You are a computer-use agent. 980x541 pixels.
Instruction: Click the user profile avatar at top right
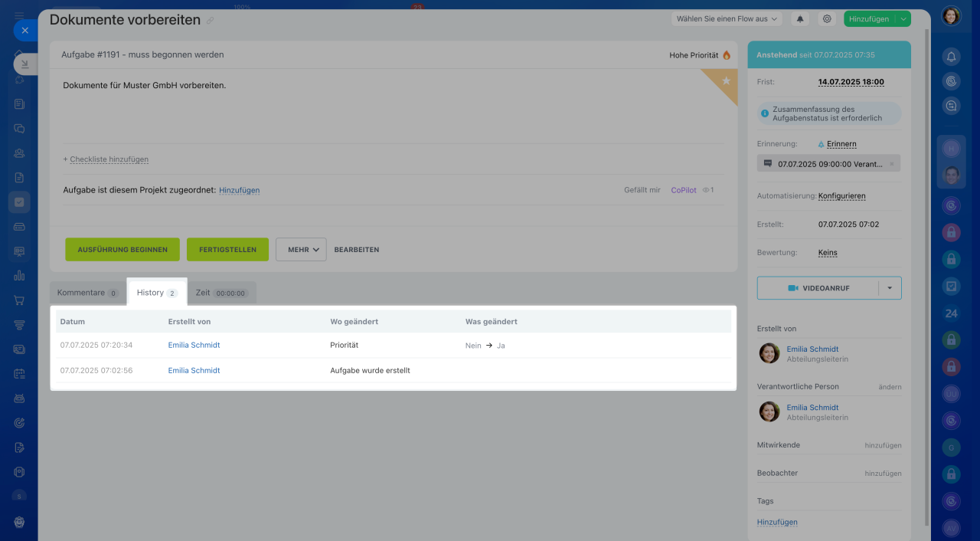951,16
